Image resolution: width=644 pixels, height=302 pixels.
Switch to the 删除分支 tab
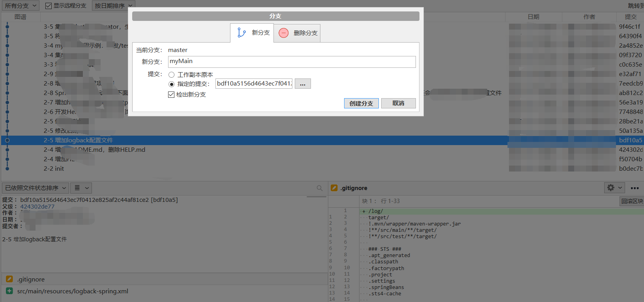(x=297, y=33)
